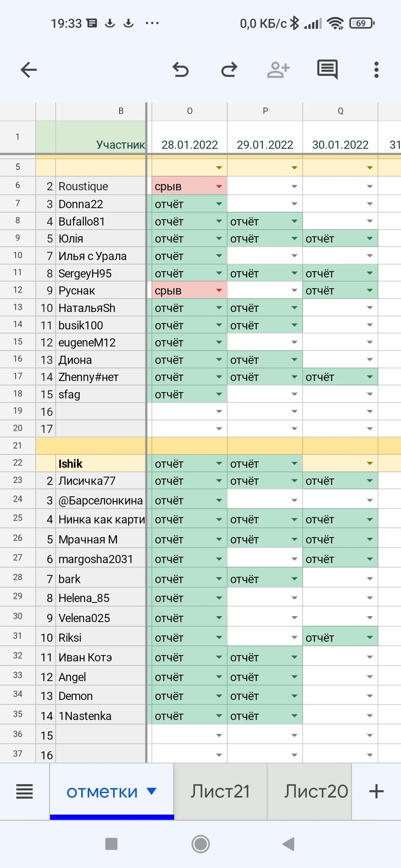Open Ishik's 30.01.2022 dropdown arrow
The width and height of the screenshot is (401, 868).
370,463
